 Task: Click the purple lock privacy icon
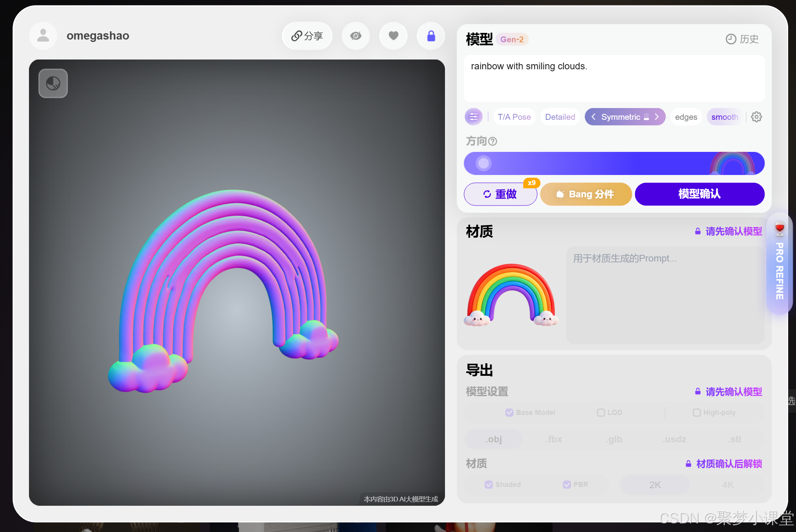[431, 36]
